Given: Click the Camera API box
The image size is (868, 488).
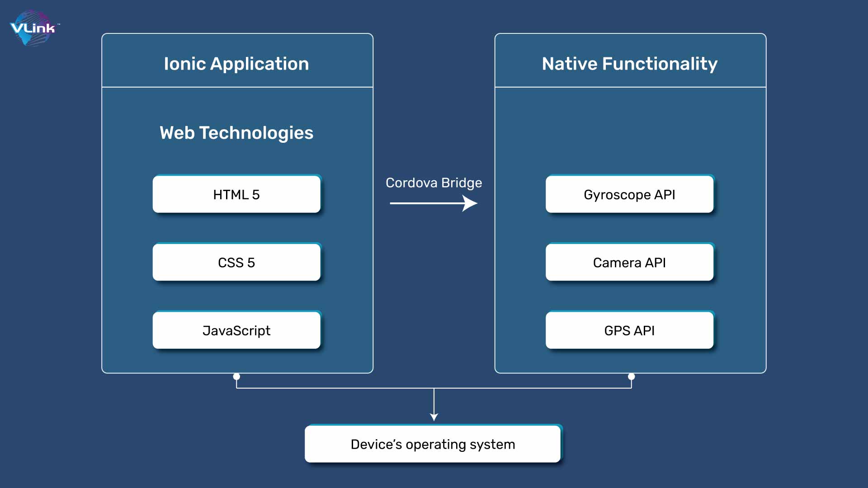Looking at the screenshot, I should (629, 262).
